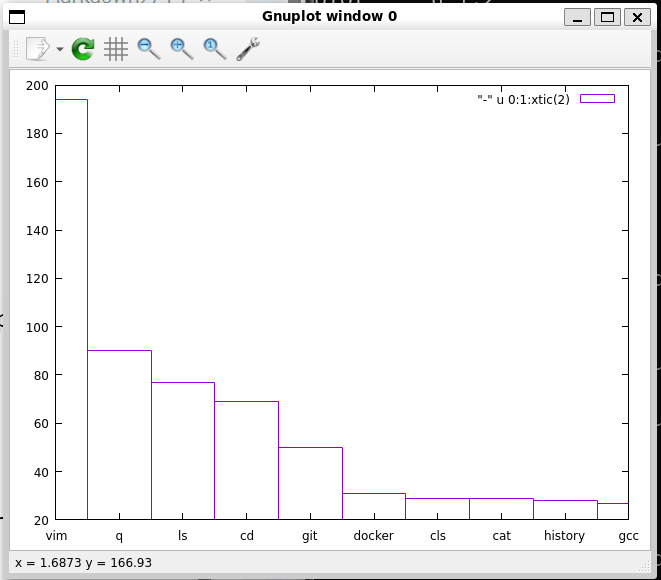Screen dimensions: 661x580
Task: Click the tall vim bar in the histogram
Action: click(x=72, y=309)
